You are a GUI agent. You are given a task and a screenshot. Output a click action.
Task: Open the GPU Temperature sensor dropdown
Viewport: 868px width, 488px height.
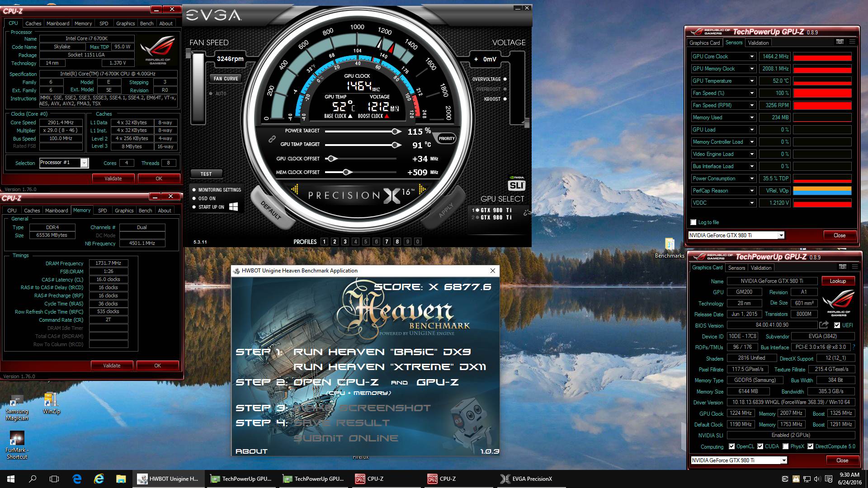[x=752, y=81]
